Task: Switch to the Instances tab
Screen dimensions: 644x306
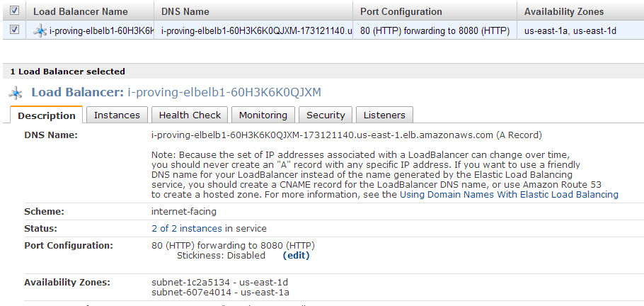Action: pos(117,115)
